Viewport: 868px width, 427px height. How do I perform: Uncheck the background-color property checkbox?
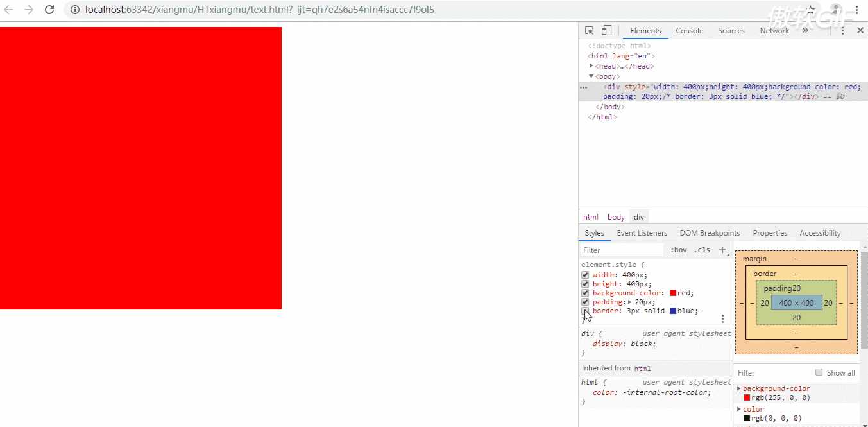click(x=585, y=293)
